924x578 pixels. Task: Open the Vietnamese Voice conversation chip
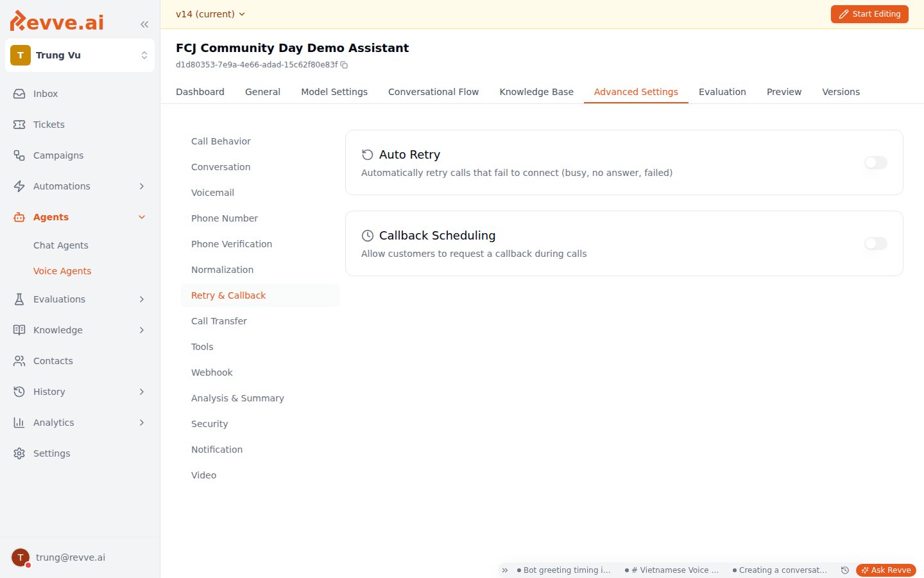672,570
